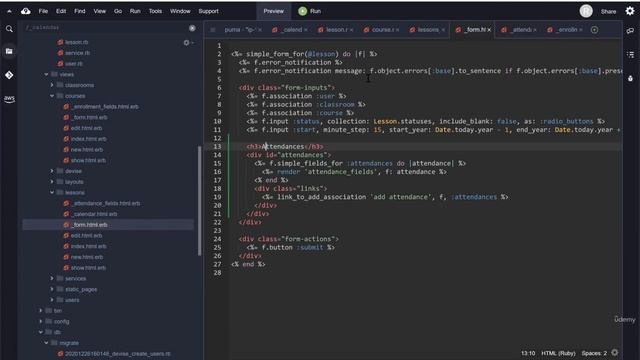640x360 pixels.
Task: Click the Go to Anything search input
Action: (x=104, y=28)
